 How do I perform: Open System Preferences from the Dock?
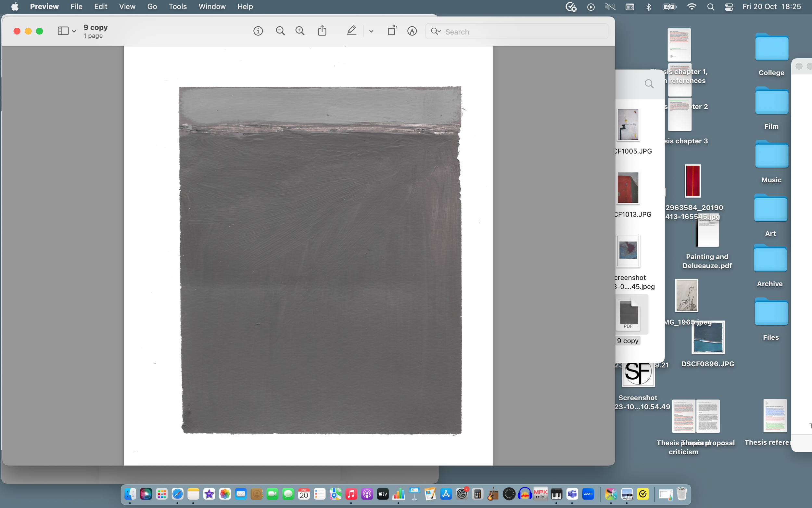[462, 494]
